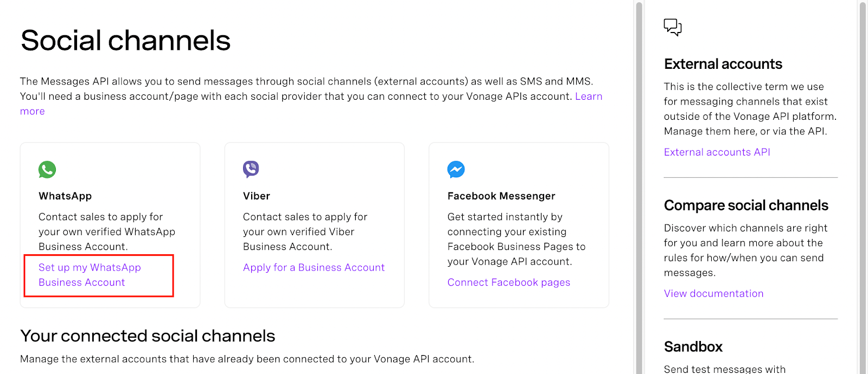
Task: Select the Facebook Messenger card heading
Action: click(x=501, y=196)
